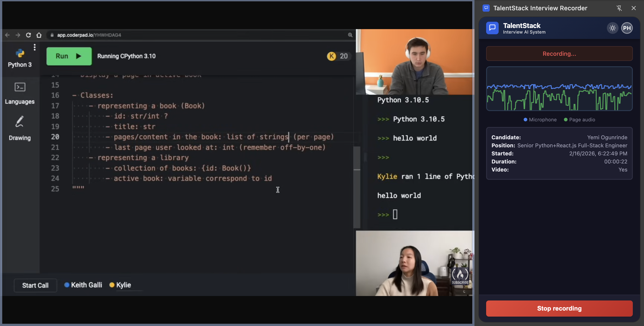The width and height of the screenshot is (644, 326).
Task: Toggle the sun light-theme icon
Action: pos(612,28)
